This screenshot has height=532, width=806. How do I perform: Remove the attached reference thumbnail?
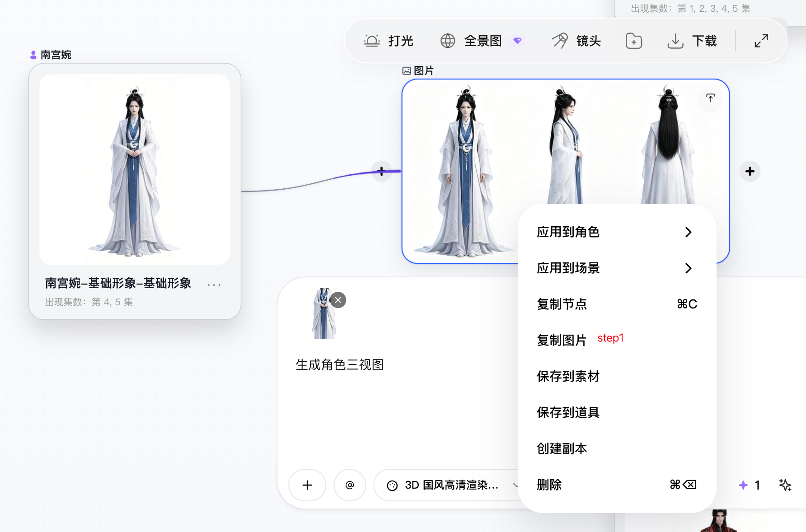pos(338,300)
